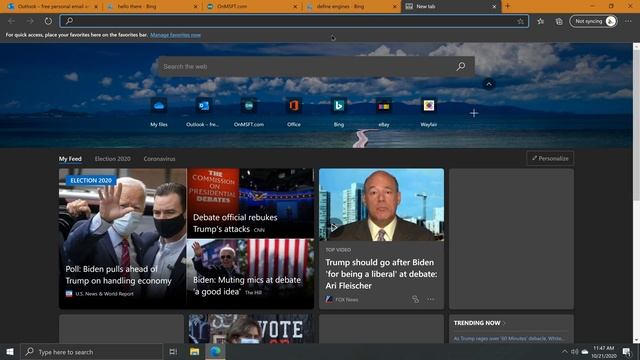640x360 pixels.
Task: Add a new quick link site
Action: click(x=473, y=113)
